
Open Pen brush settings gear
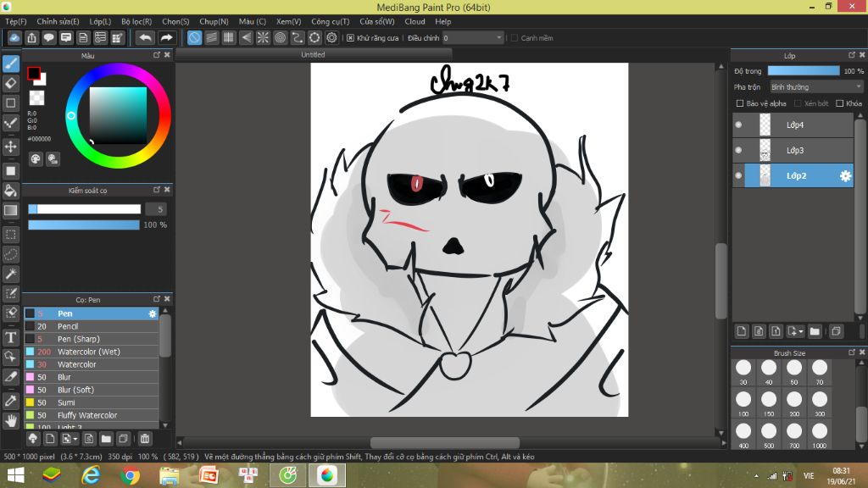click(153, 313)
